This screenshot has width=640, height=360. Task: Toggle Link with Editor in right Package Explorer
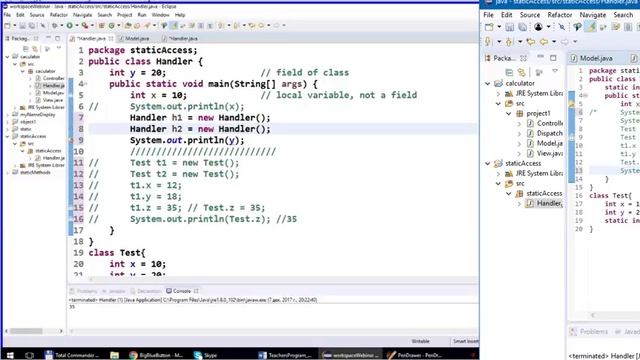point(522,72)
